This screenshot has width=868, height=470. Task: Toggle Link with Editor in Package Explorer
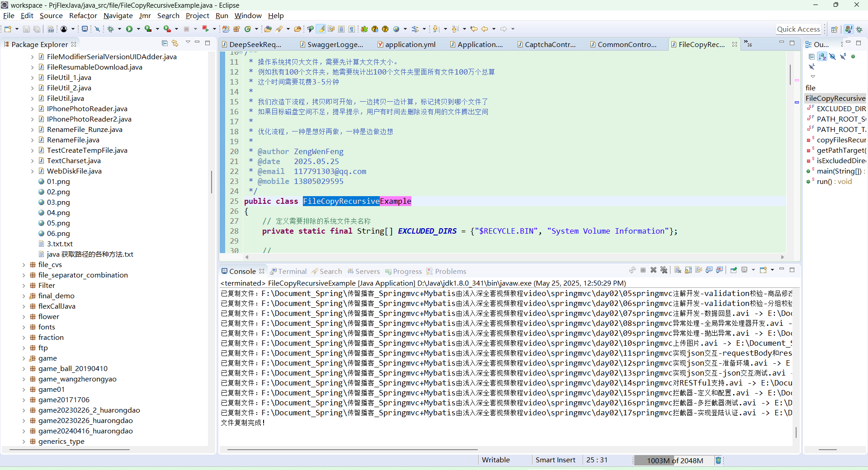(175, 43)
